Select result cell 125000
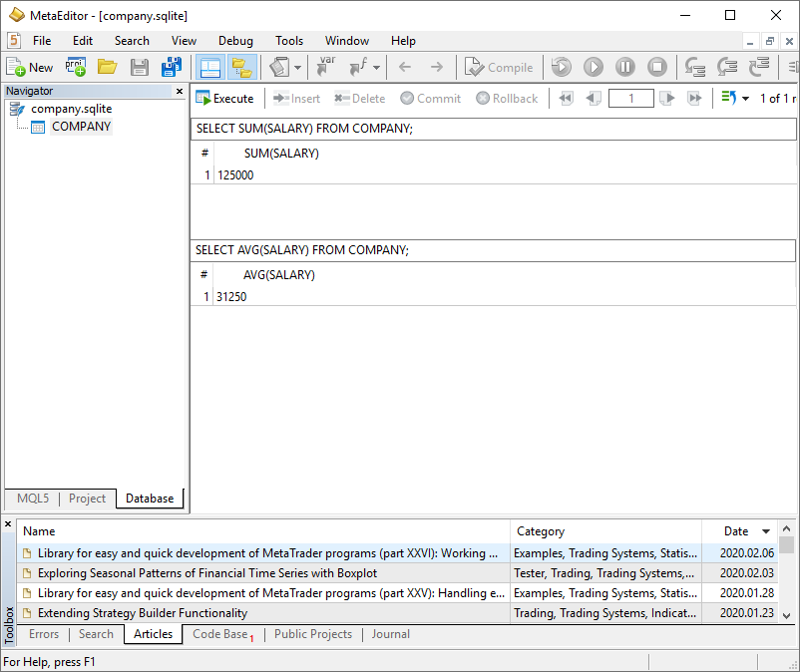The height and width of the screenshot is (672, 800). tap(235, 175)
